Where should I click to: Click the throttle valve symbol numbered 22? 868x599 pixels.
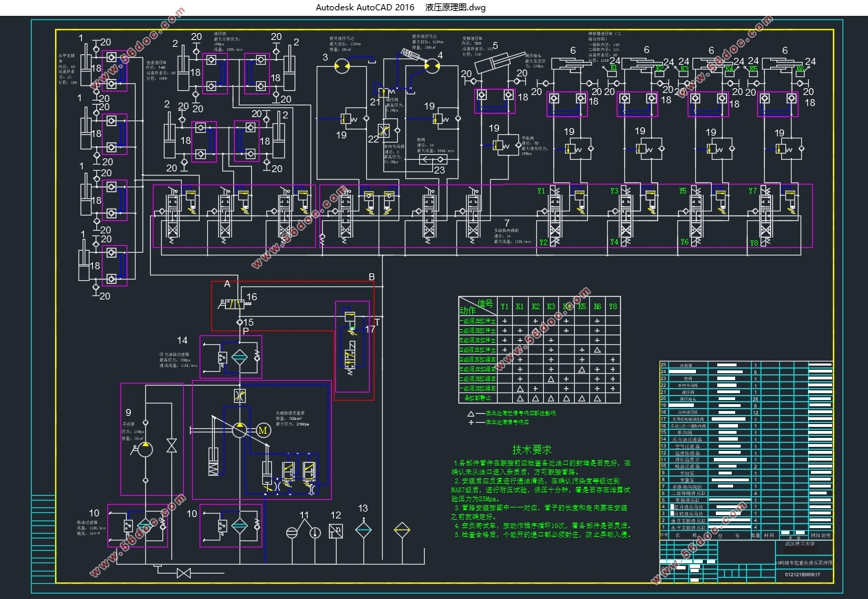pyautogui.click(x=384, y=132)
